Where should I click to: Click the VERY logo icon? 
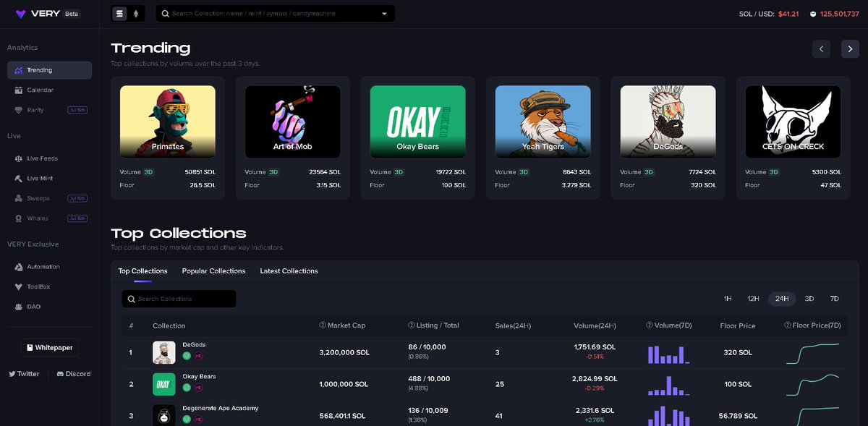click(20, 14)
